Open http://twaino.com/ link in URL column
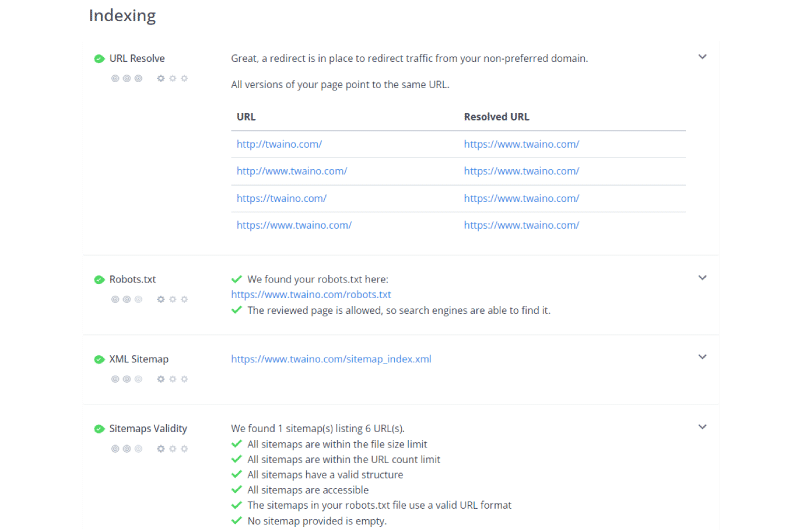The width and height of the screenshot is (800, 530). coord(279,144)
